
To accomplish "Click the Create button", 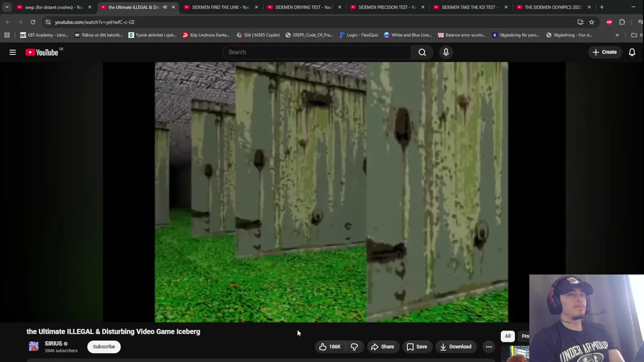I will (604, 52).
